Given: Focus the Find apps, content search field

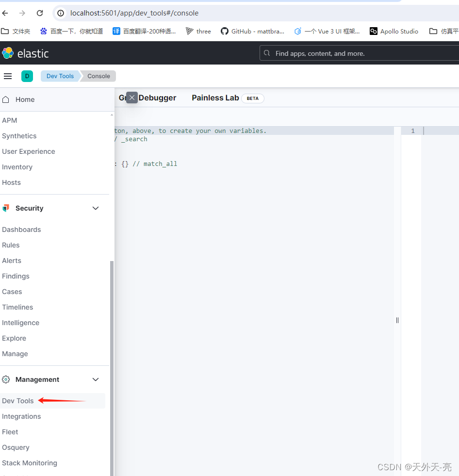Looking at the screenshot, I should coord(360,53).
